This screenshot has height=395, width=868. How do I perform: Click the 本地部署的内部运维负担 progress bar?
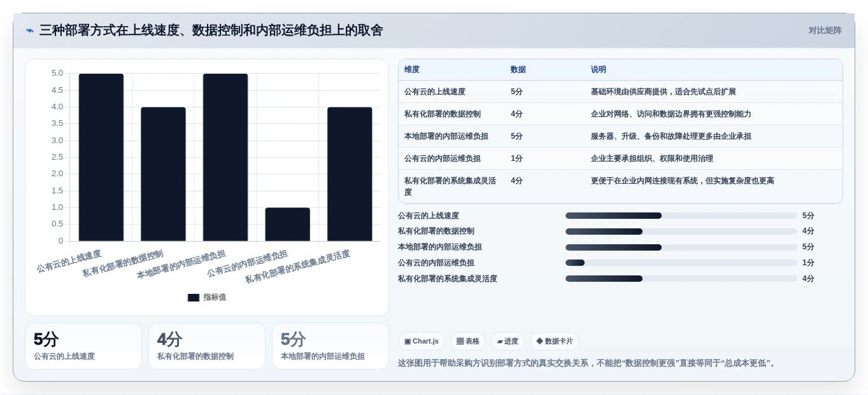tap(681, 247)
